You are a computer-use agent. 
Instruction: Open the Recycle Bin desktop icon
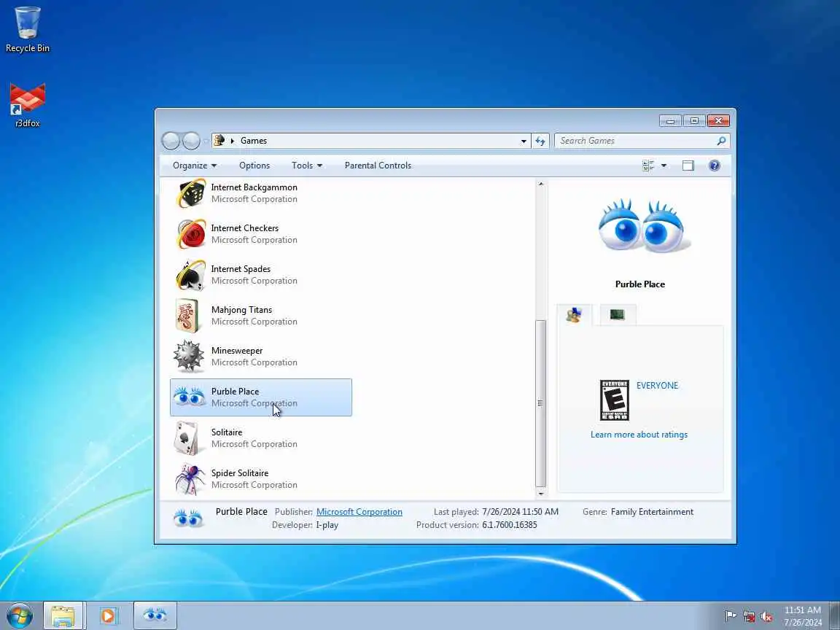point(27,29)
